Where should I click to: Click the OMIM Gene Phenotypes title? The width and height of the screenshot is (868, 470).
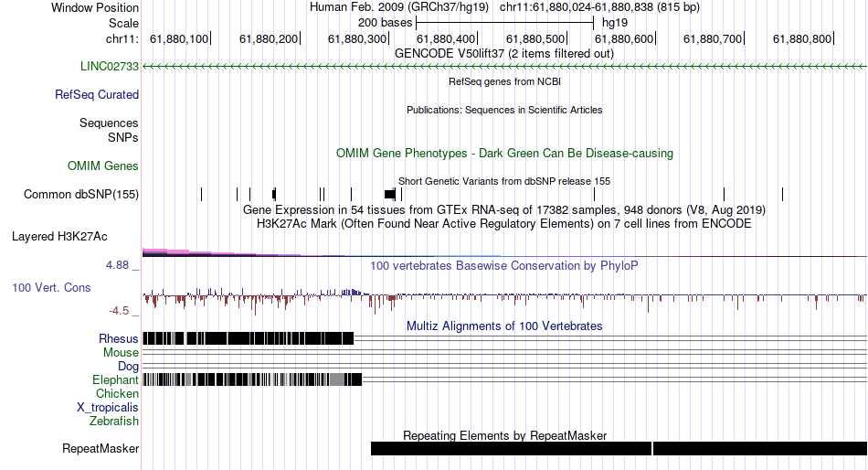click(x=504, y=153)
